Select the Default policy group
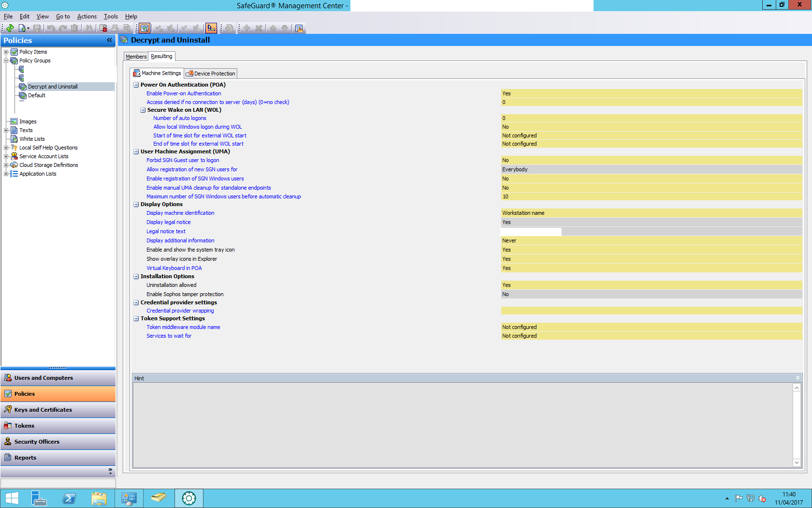Screen dimensions: 812x508 [x=37, y=95]
